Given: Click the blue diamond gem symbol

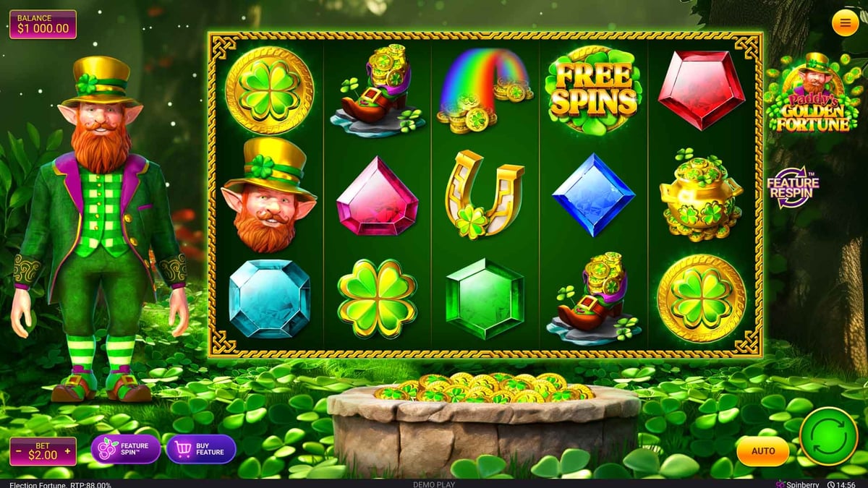Looking at the screenshot, I should tap(594, 195).
